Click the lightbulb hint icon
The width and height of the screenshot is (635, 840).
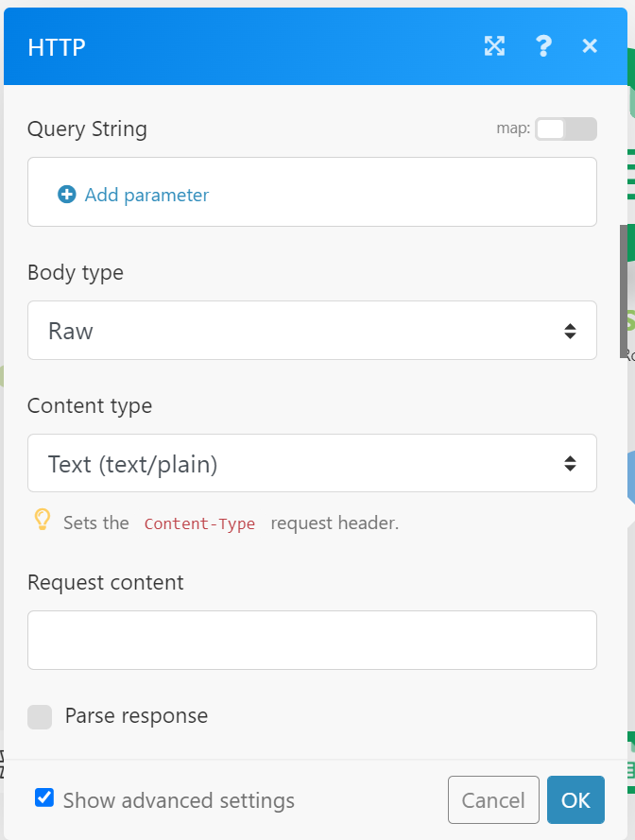(43, 519)
